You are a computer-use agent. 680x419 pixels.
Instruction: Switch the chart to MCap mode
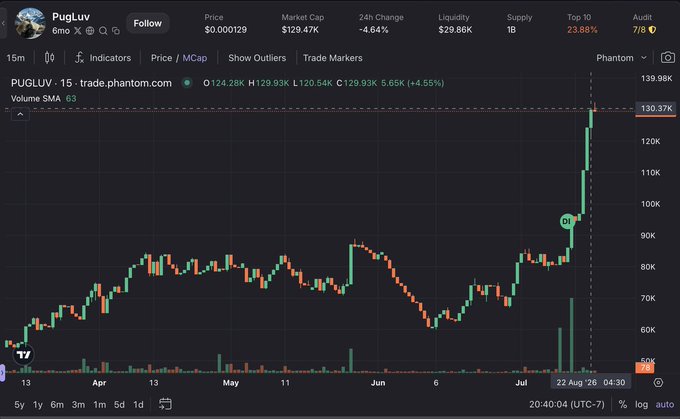pos(195,58)
